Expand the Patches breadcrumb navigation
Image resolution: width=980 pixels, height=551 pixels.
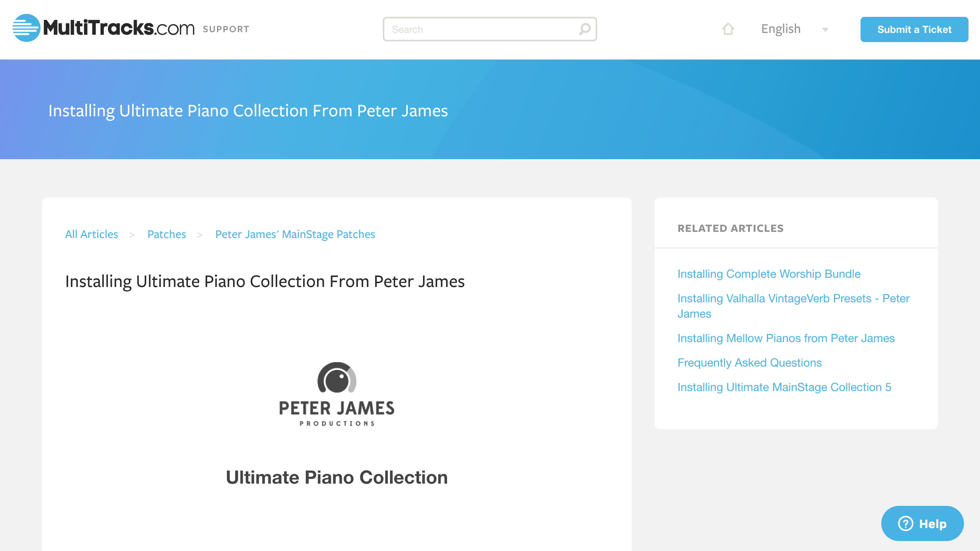tap(166, 234)
